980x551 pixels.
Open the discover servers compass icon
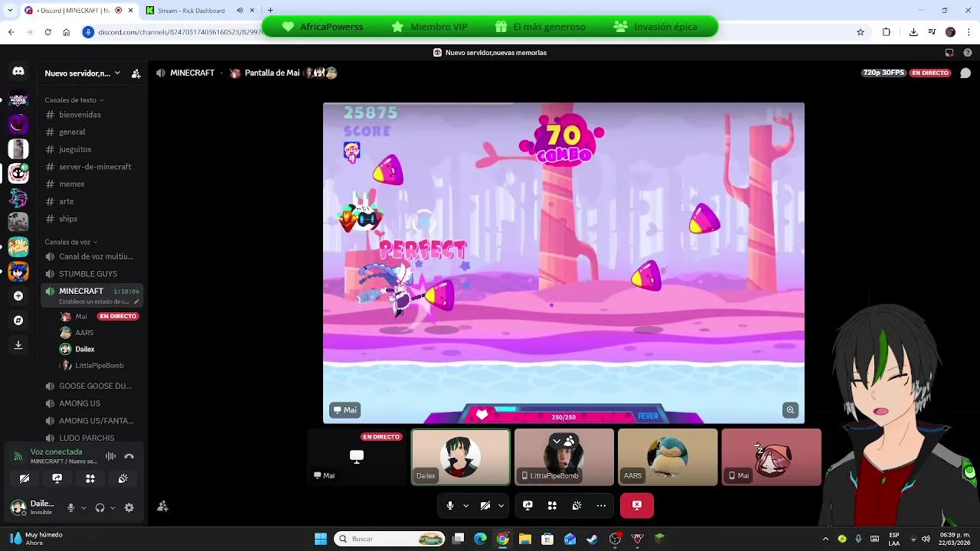tap(18, 320)
